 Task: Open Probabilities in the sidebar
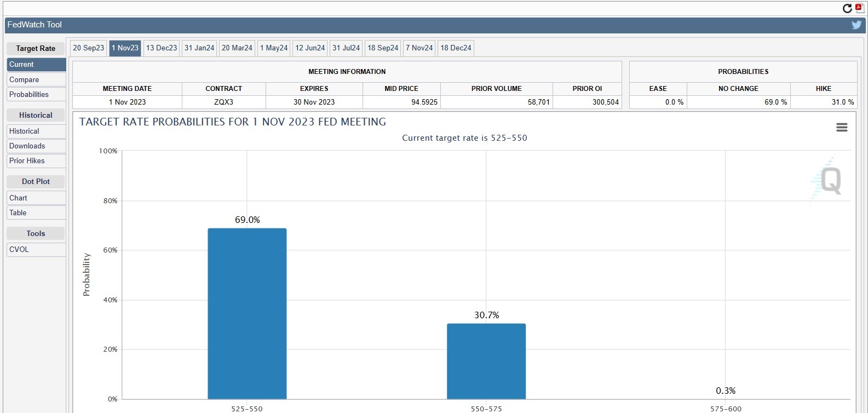coord(36,94)
